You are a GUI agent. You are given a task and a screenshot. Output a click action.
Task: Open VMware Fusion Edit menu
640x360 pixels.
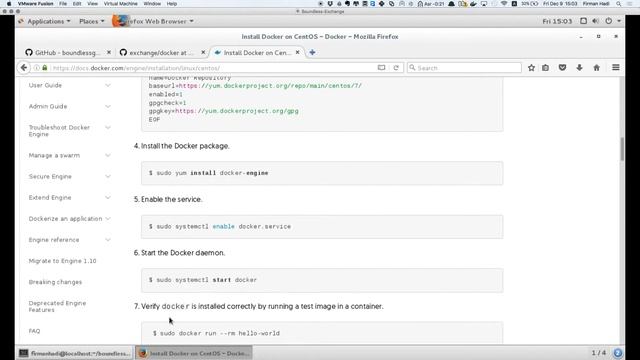coord(77,4)
